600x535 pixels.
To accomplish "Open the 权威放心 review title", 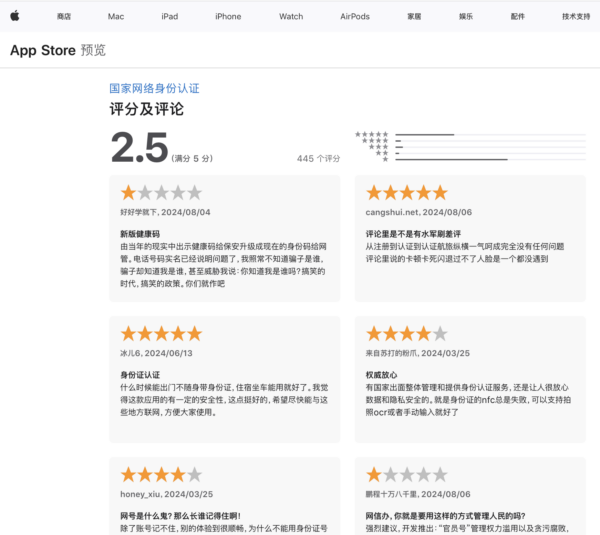I will (x=381, y=375).
